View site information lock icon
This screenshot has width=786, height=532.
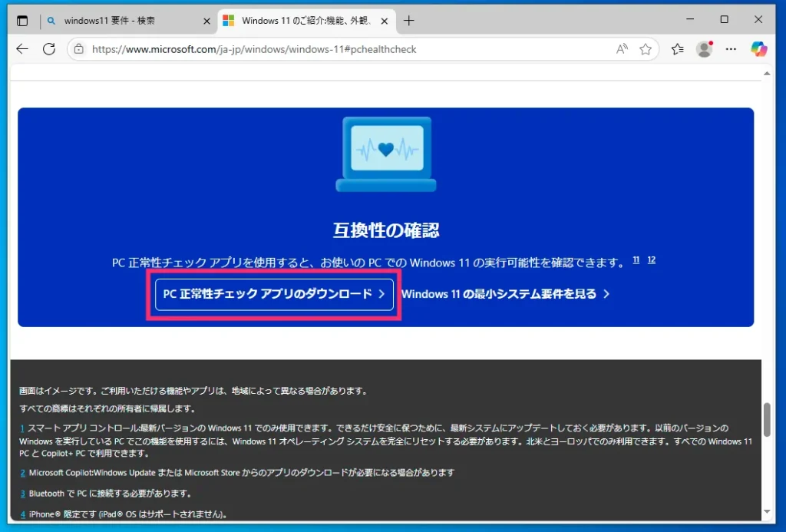pyautogui.click(x=79, y=49)
